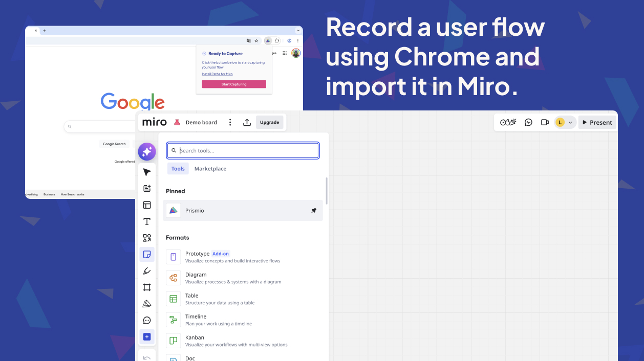Click the Prismio extension icon in Chrome
644x361 pixels.
(268, 40)
